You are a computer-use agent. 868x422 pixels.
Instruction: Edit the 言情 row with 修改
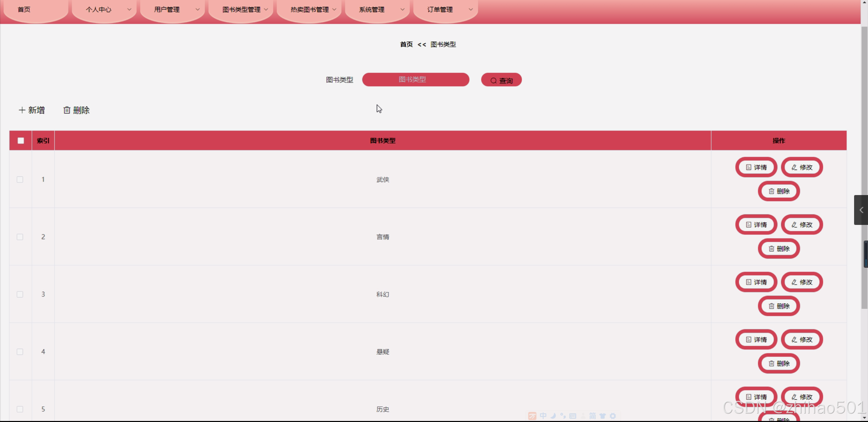click(802, 225)
